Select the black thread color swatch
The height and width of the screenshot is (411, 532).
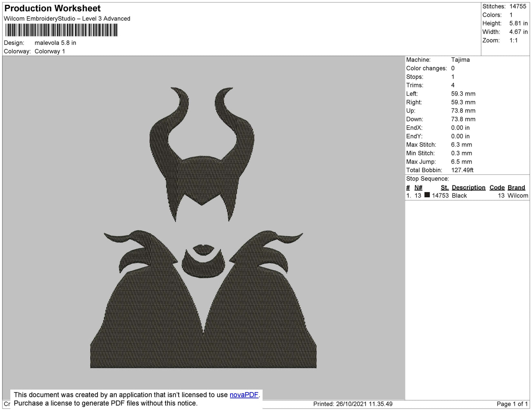427,195
